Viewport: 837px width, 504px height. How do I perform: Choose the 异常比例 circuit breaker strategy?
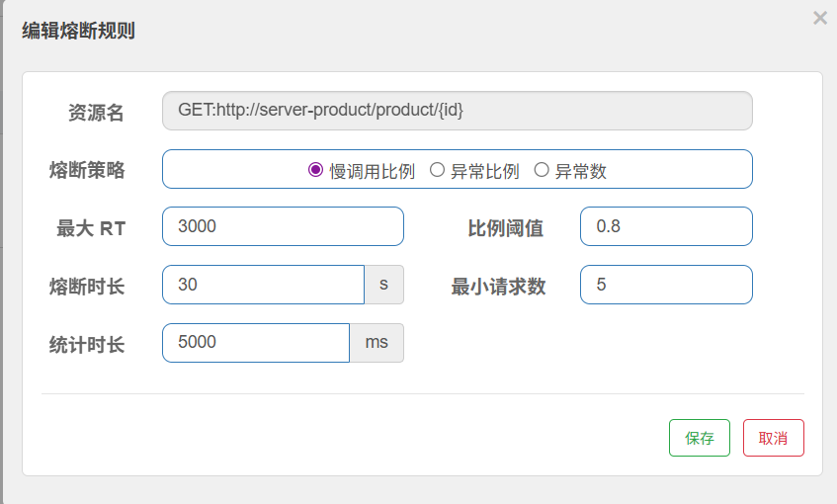click(437, 170)
